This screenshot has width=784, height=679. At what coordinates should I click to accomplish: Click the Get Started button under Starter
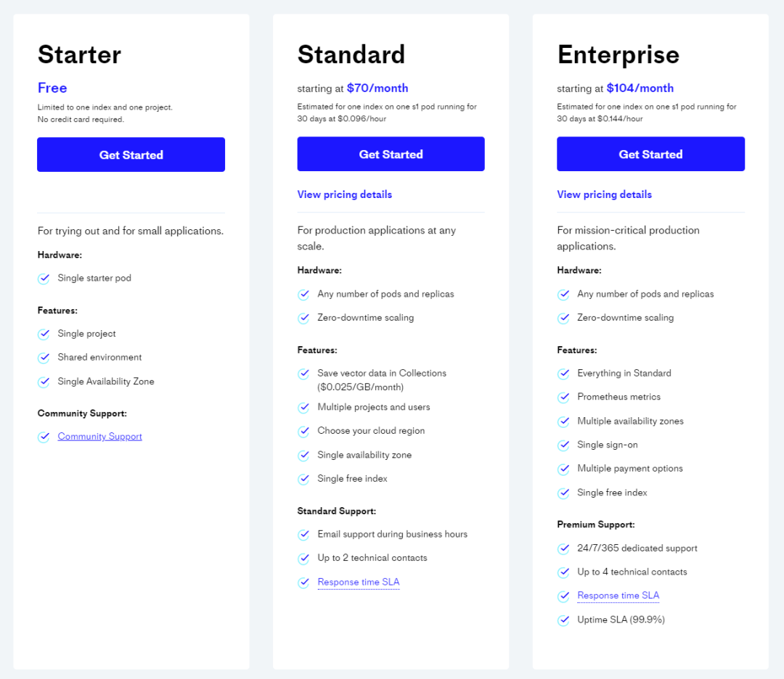[131, 155]
